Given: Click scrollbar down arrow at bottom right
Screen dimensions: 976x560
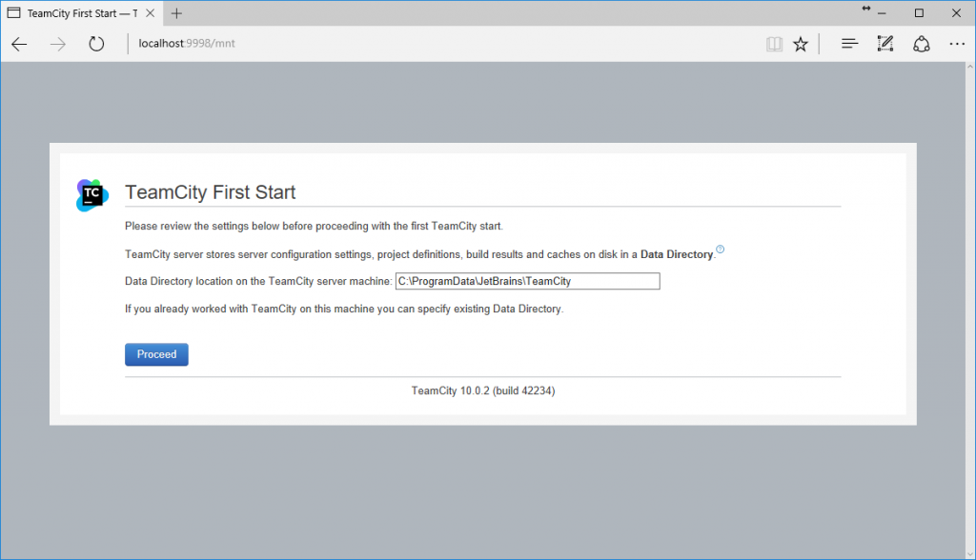Looking at the screenshot, I should tap(970, 554).
